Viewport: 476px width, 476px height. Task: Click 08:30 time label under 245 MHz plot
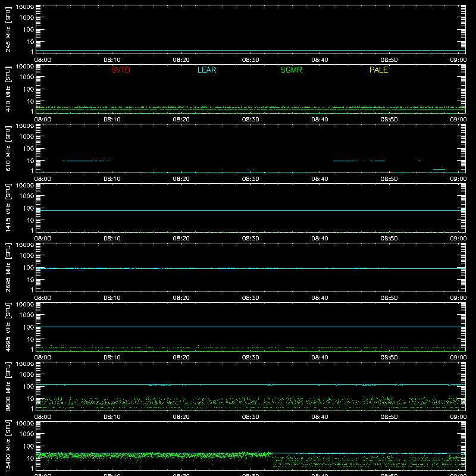pos(250,60)
